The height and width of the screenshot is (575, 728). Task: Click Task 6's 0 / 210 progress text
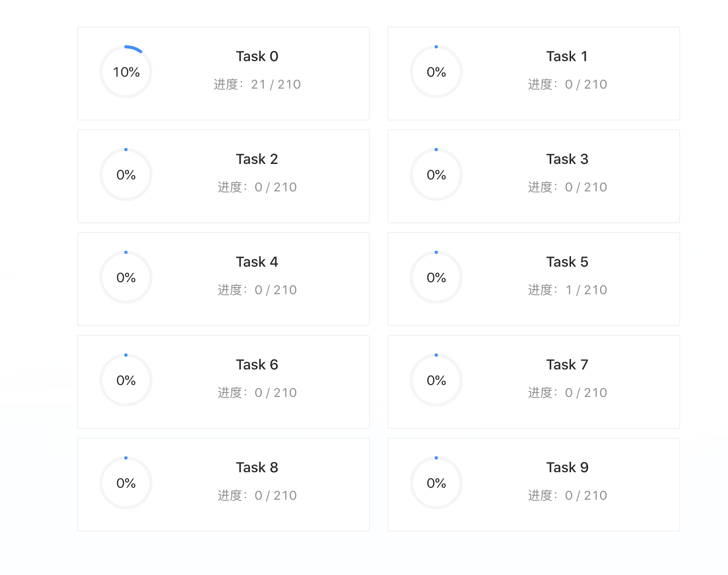275,392
